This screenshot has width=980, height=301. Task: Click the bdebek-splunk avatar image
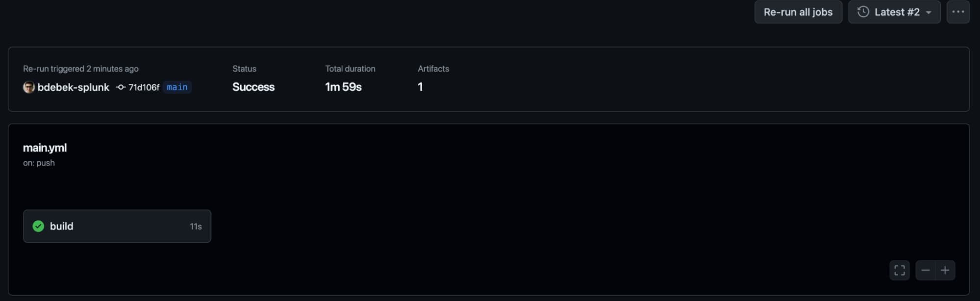(29, 87)
